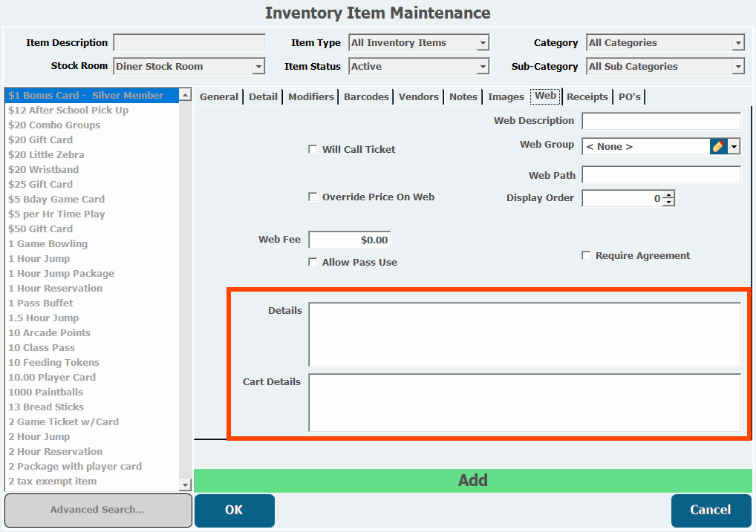Go to the Vendors tab
756x532 pixels.
pos(418,97)
